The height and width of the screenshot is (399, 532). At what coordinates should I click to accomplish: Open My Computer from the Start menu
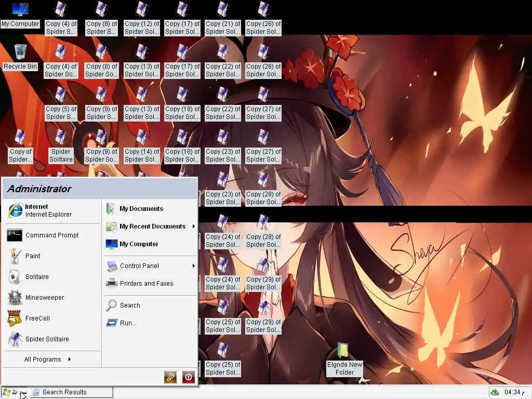(132, 244)
